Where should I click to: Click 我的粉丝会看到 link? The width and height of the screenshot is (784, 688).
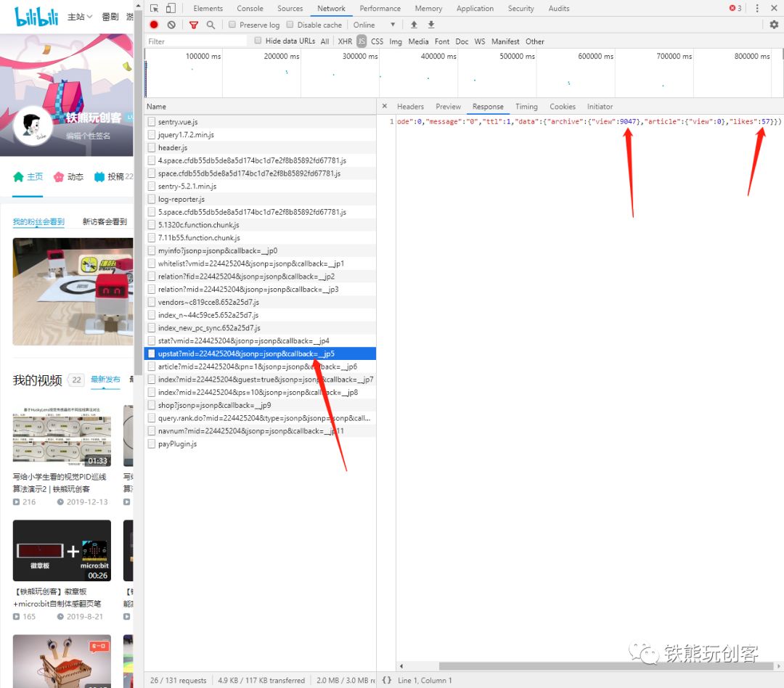38,221
